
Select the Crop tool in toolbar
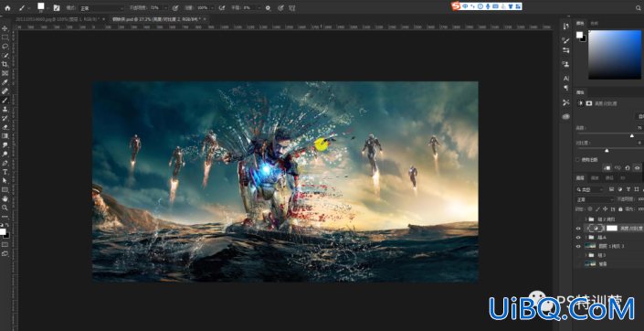[x=5, y=65]
